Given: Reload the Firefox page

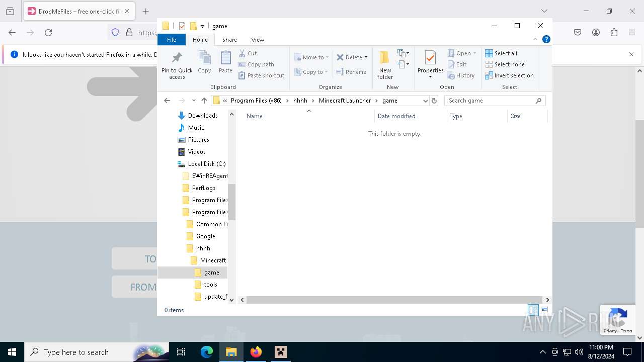Looking at the screenshot, I should [48, 32].
